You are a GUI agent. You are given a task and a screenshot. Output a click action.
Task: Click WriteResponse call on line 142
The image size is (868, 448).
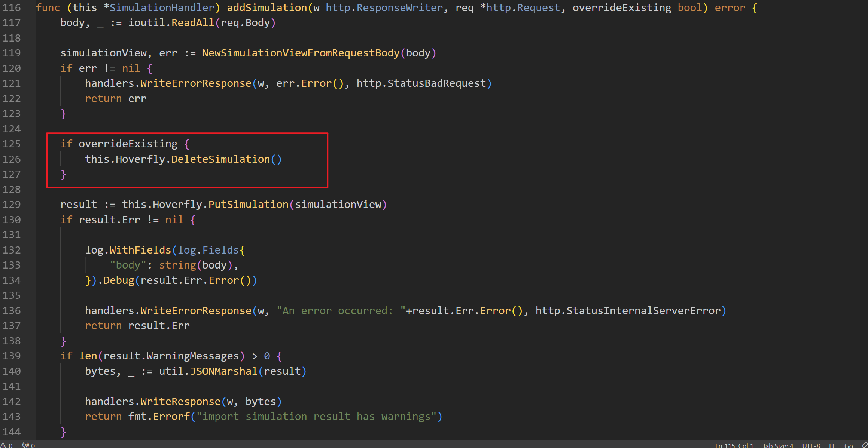click(180, 402)
